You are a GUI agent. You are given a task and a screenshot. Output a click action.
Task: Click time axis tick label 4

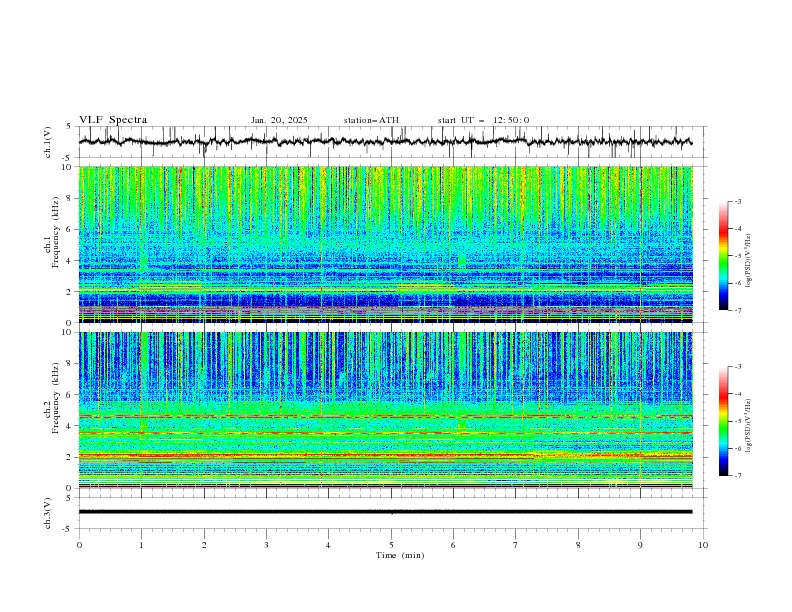(328, 545)
